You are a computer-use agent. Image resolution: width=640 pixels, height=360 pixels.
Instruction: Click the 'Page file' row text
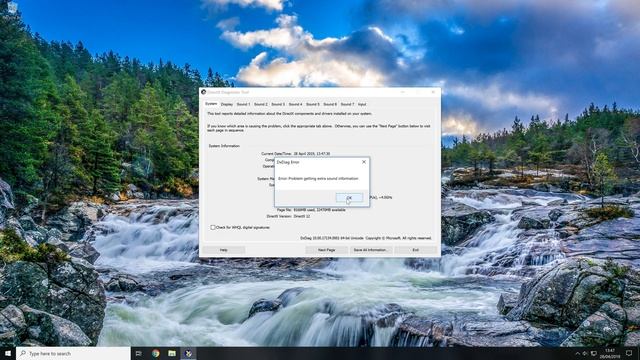311,210
